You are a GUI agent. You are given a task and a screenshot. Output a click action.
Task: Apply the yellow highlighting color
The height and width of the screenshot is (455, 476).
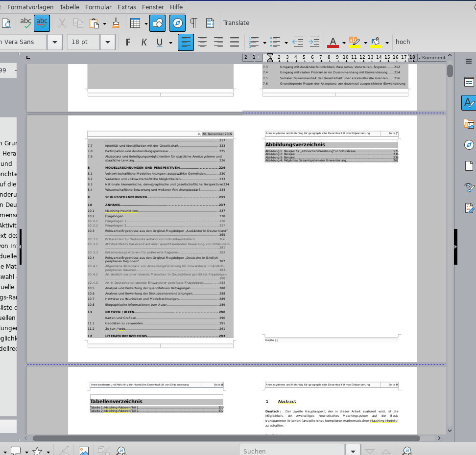tap(355, 42)
